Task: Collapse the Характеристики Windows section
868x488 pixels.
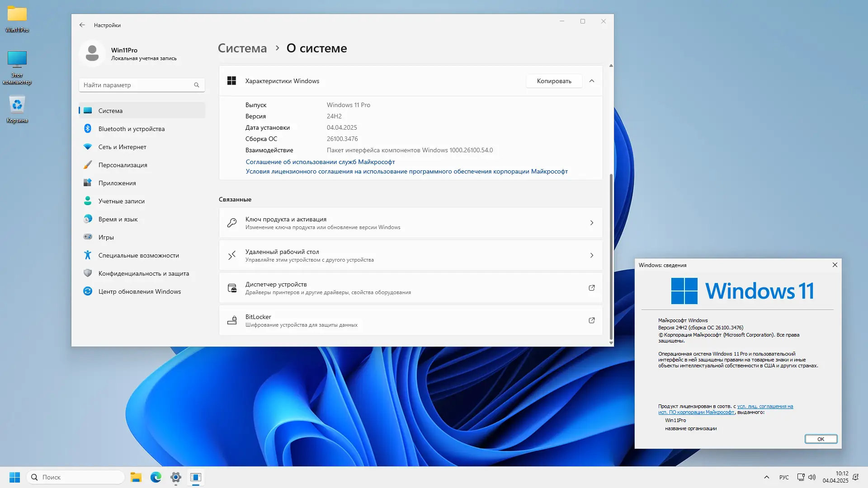Action: 591,81
